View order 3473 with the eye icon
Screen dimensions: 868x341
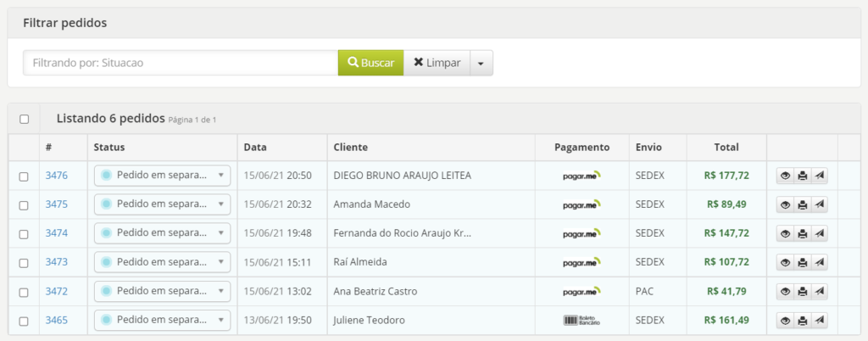tap(785, 263)
